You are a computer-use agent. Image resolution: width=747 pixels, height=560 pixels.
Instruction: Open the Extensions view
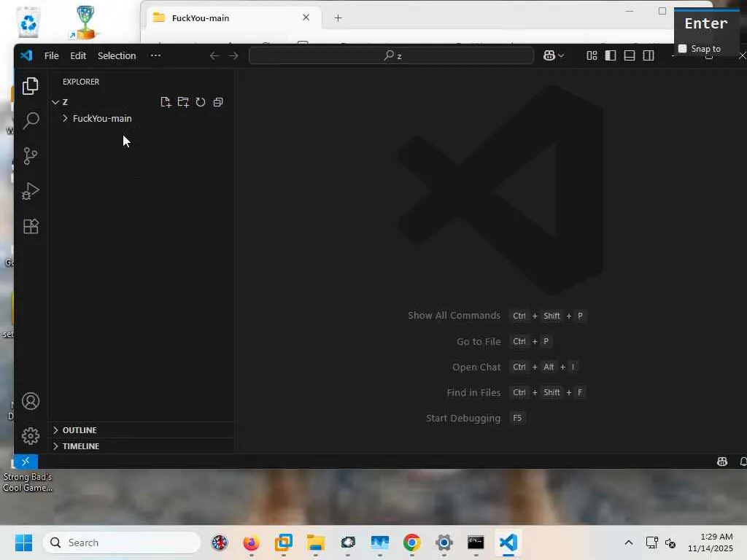(x=31, y=226)
